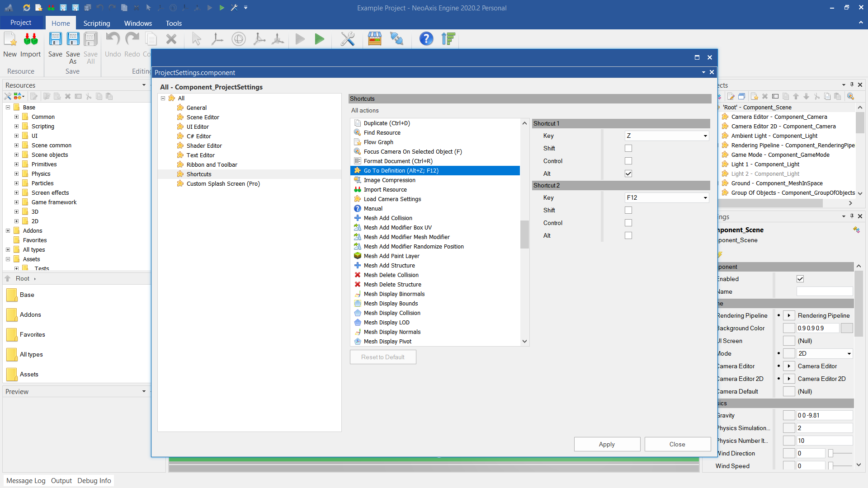Enable the Shift checkbox under Shortcut 2
Screen dimensions: 868x488
628,210
